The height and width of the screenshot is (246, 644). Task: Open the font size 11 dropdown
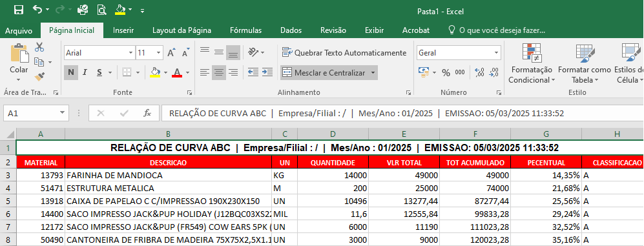pos(159,53)
